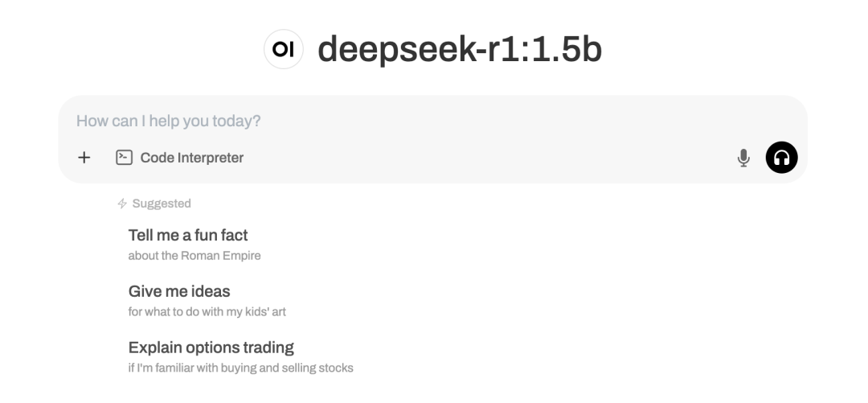Start voice dictation with the microphone icon

[743, 158]
